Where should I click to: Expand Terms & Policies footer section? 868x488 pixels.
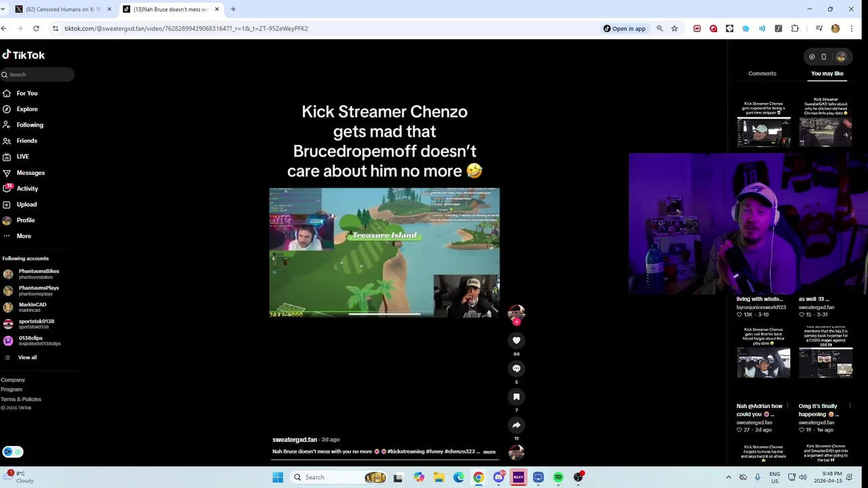(21, 399)
